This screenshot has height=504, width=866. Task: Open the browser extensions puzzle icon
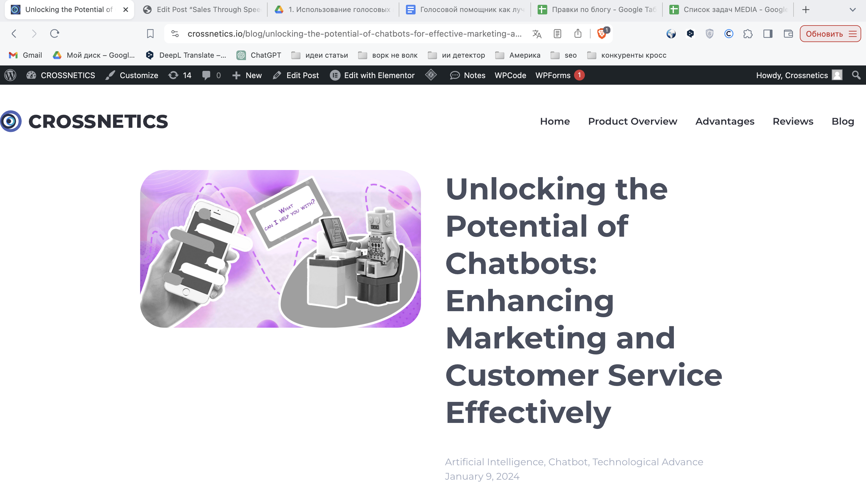pos(748,34)
